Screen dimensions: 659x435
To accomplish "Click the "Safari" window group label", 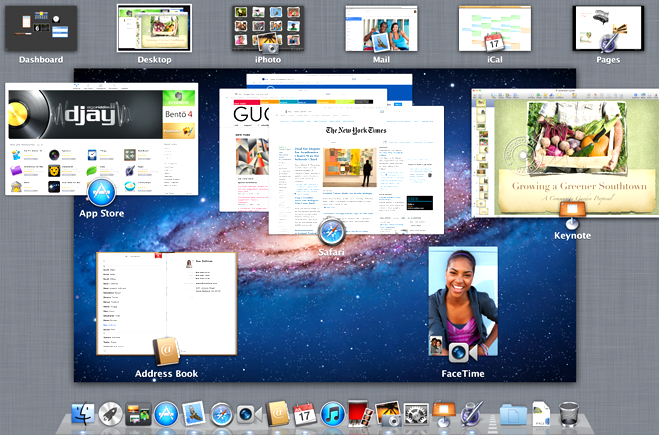I will coord(331,252).
